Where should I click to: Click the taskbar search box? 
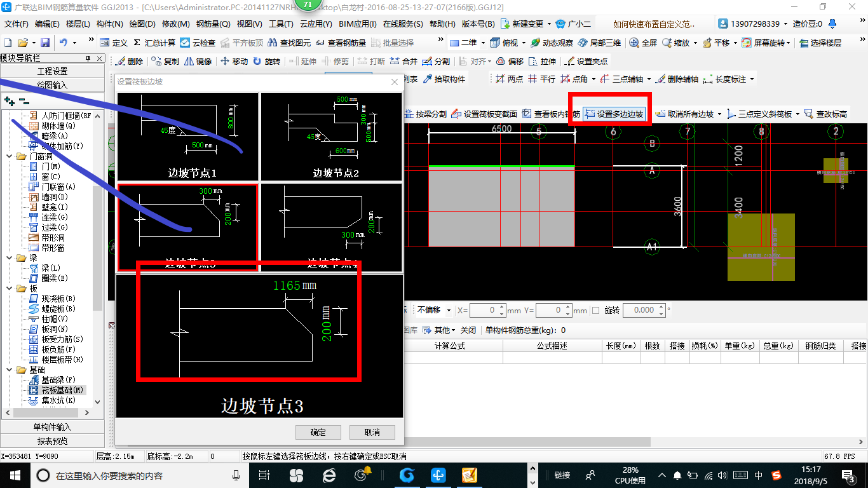tap(140, 475)
